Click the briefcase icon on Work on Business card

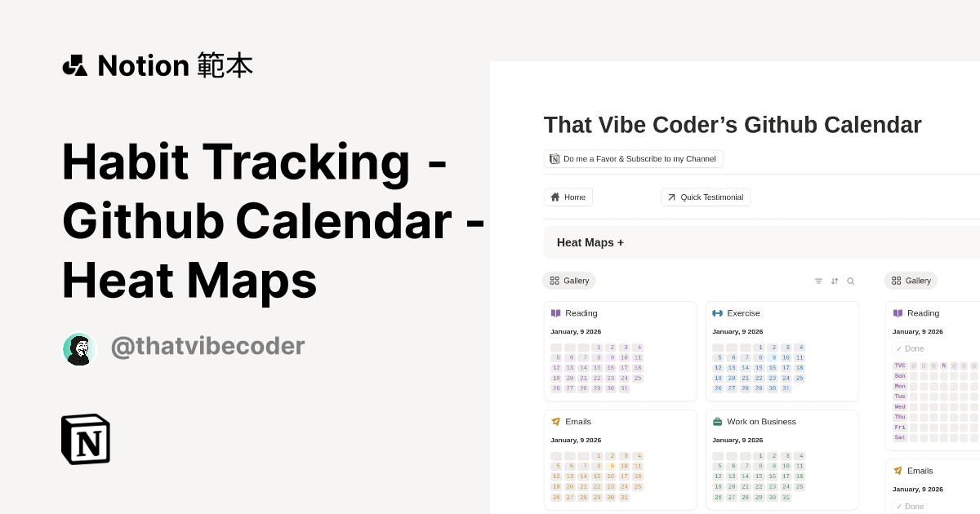click(719, 421)
